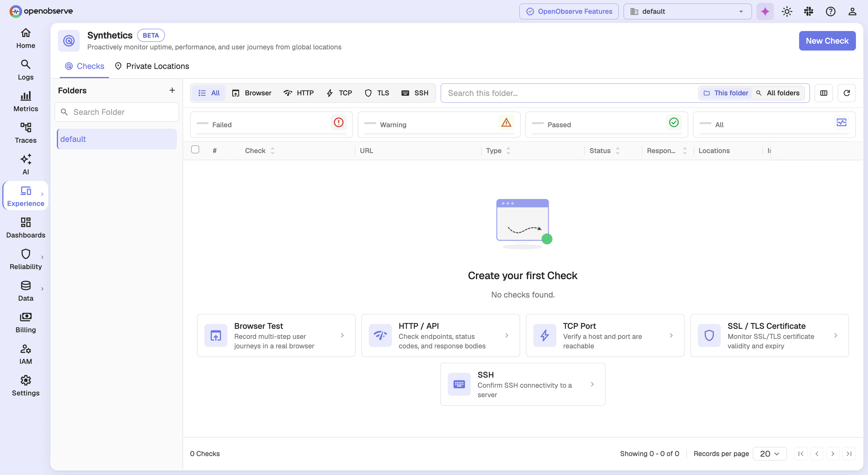Open the Slack community icon
Screen dimensions: 868x475
[x=808, y=11]
